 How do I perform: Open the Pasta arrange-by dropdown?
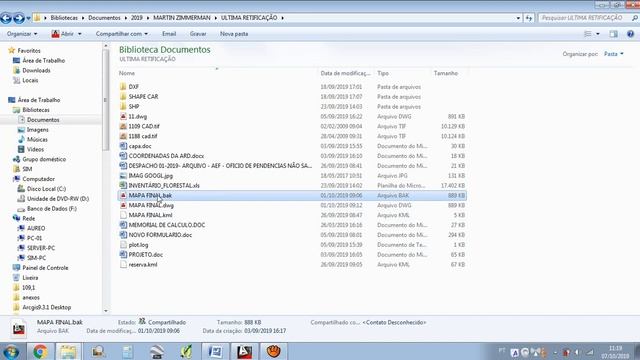[614, 54]
